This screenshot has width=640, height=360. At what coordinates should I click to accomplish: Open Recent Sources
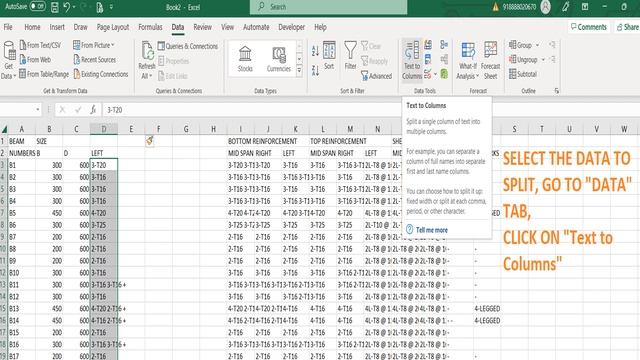tap(94, 60)
